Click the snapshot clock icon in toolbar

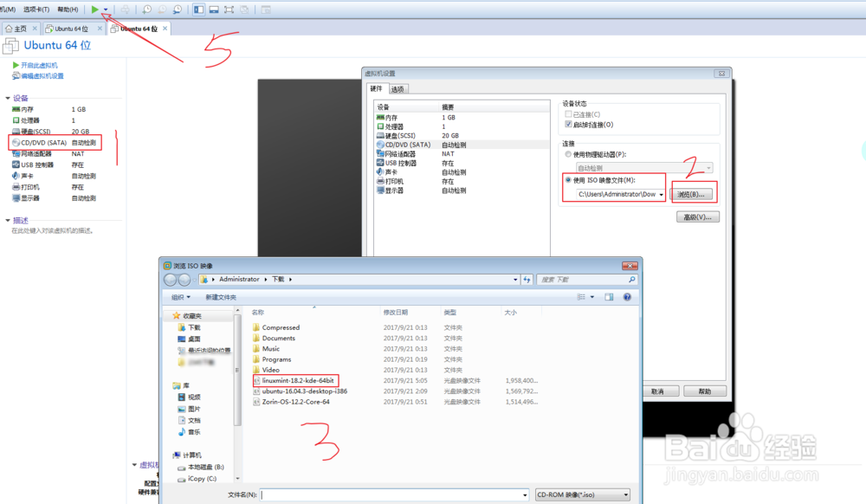[147, 10]
